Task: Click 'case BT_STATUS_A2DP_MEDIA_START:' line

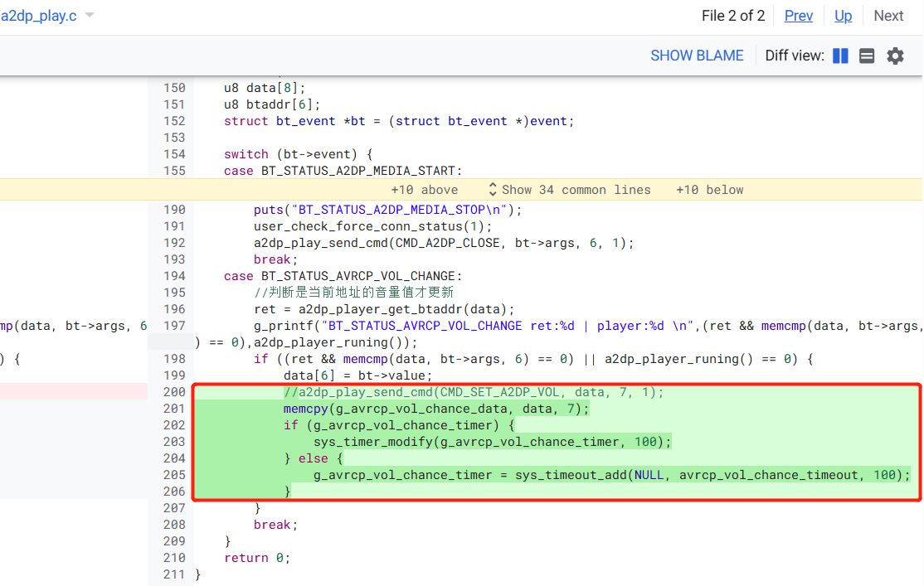Action: pyautogui.click(x=343, y=171)
